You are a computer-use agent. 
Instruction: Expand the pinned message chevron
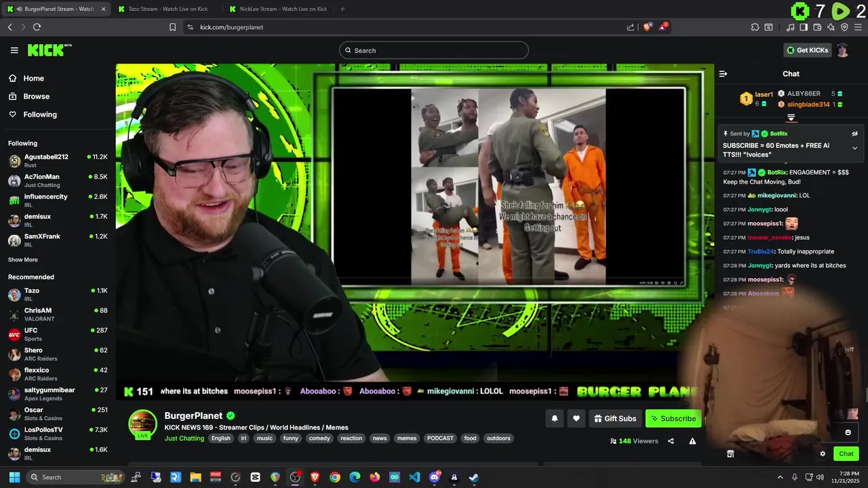[x=854, y=148]
